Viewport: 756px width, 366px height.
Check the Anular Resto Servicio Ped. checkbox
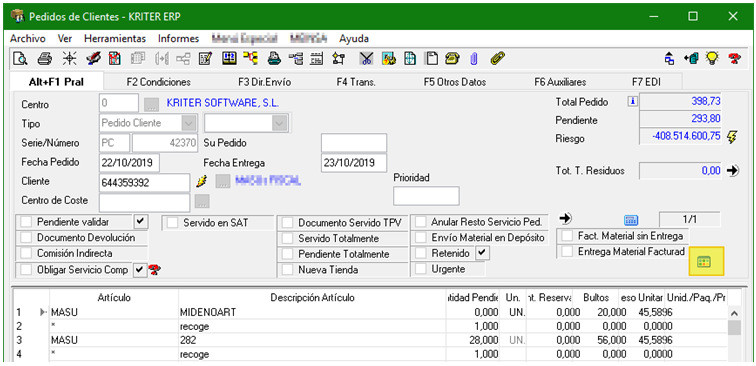(421, 222)
